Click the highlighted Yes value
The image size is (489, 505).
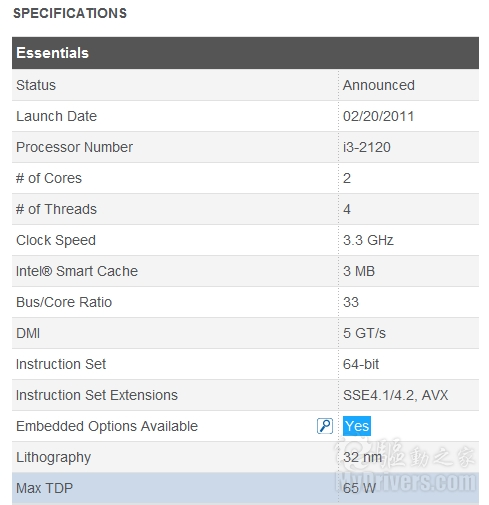click(x=357, y=426)
